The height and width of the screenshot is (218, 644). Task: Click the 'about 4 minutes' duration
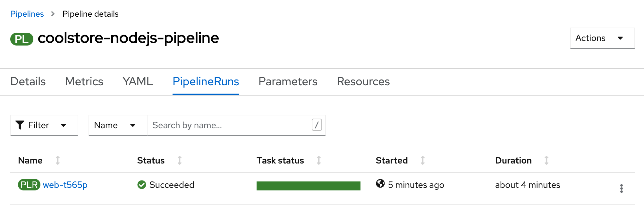528,185
